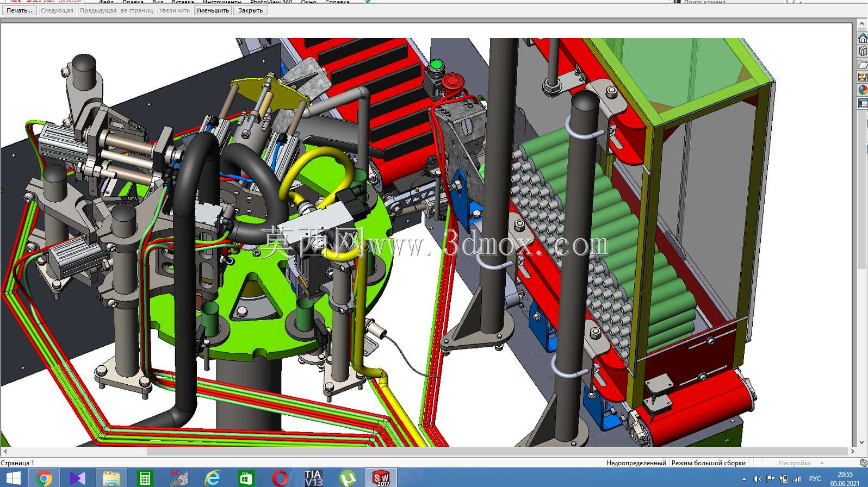
Task: Click the Предыдущая page button
Action: (x=98, y=10)
